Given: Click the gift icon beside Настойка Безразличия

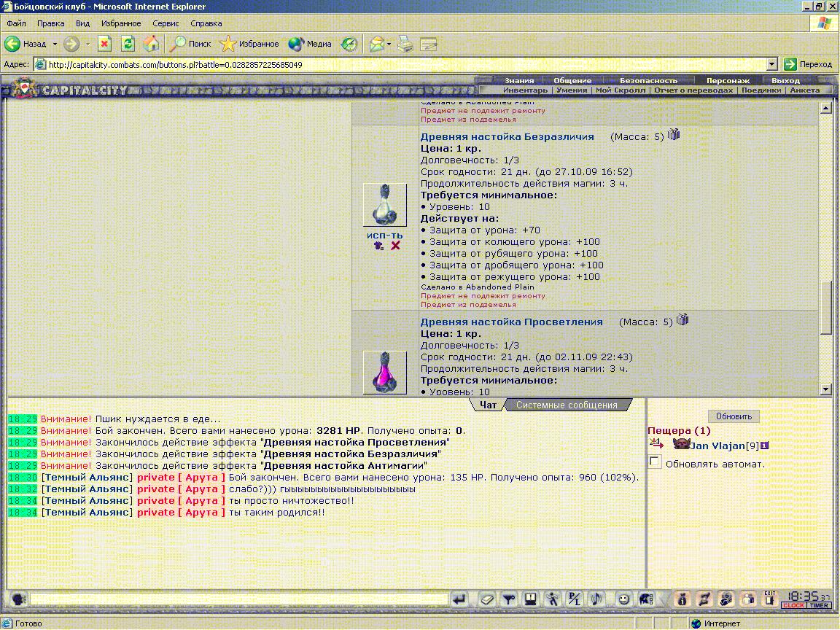Looking at the screenshot, I should pos(674,134).
